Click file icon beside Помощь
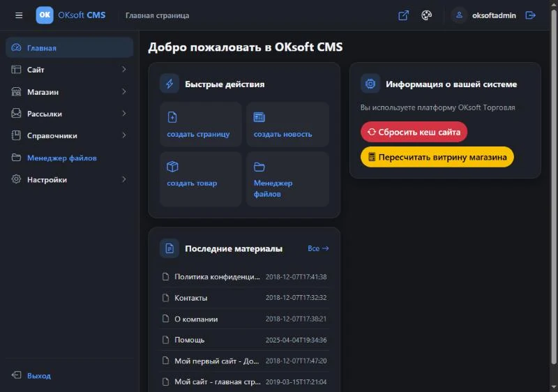This screenshot has width=558, height=392. click(165, 340)
